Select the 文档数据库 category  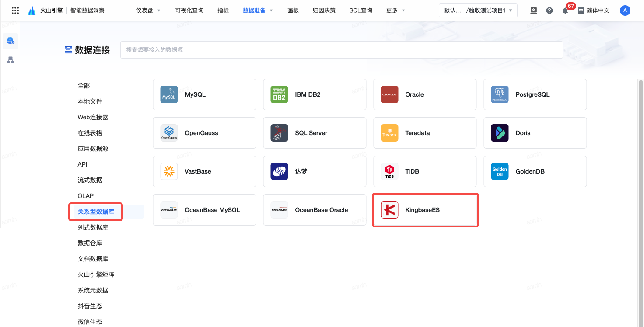93,259
